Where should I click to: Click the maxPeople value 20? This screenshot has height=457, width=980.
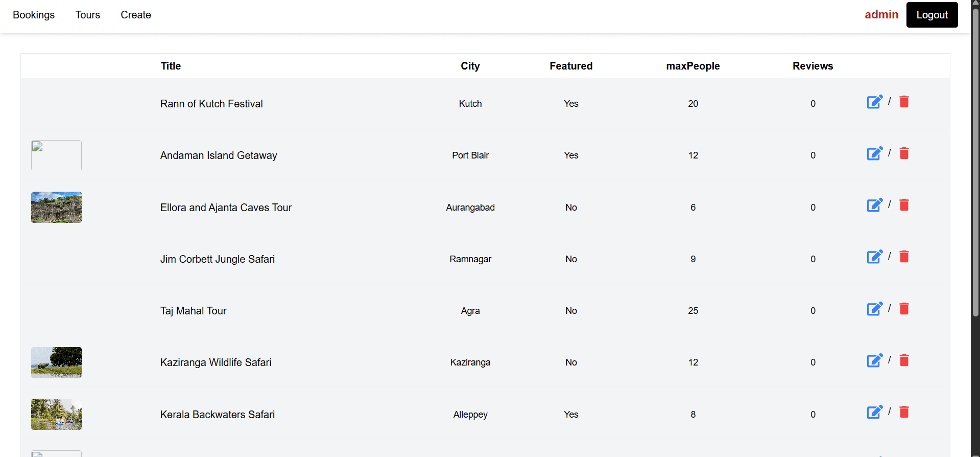(x=693, y=104)
